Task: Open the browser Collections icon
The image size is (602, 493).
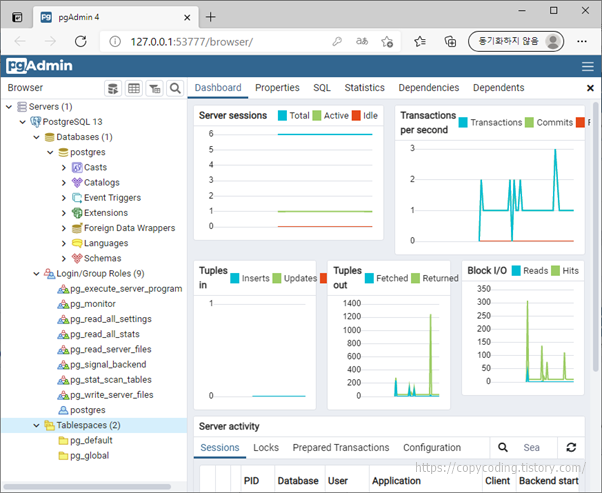Action: click(450, 41)
